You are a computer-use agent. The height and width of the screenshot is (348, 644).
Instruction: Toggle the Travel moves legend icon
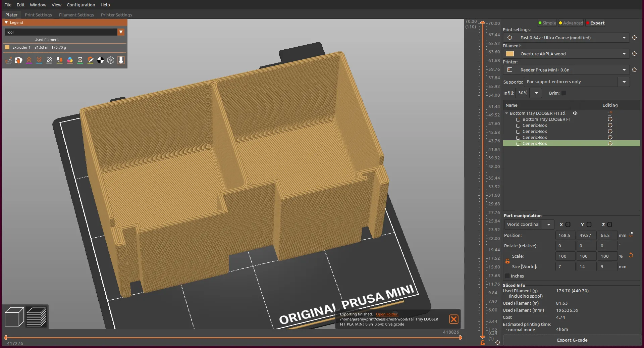pos(8,60)
